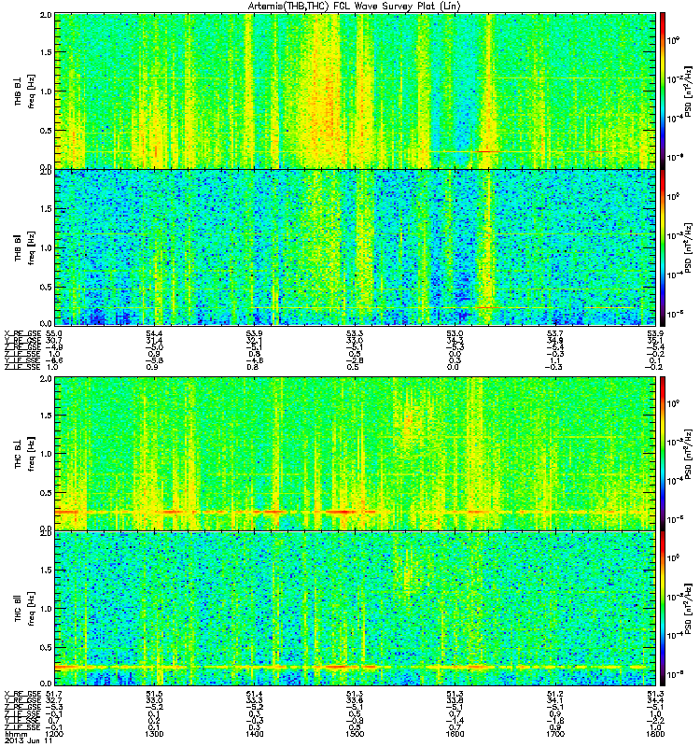Click the third panel PSD color bar

coord(663,454)
